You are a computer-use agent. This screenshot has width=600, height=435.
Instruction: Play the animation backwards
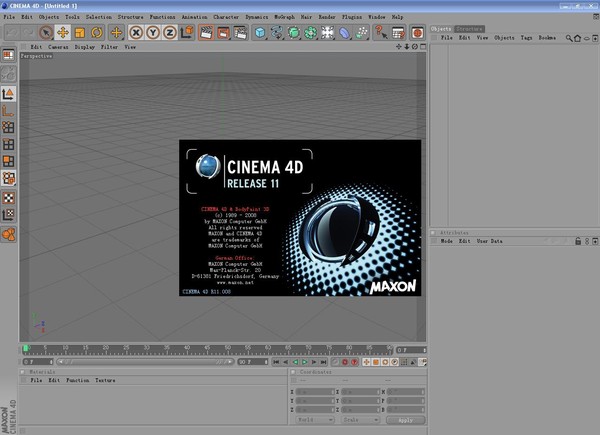pos(295,362)
